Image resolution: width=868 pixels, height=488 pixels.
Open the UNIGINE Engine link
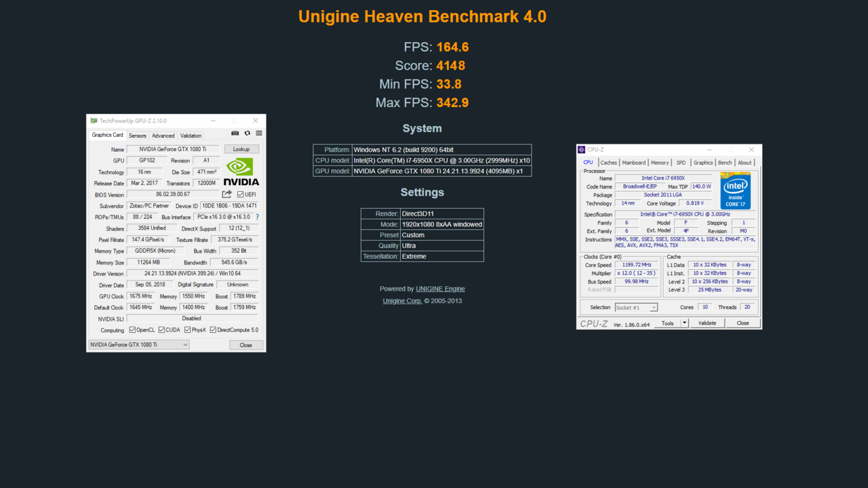pos(440,289)
